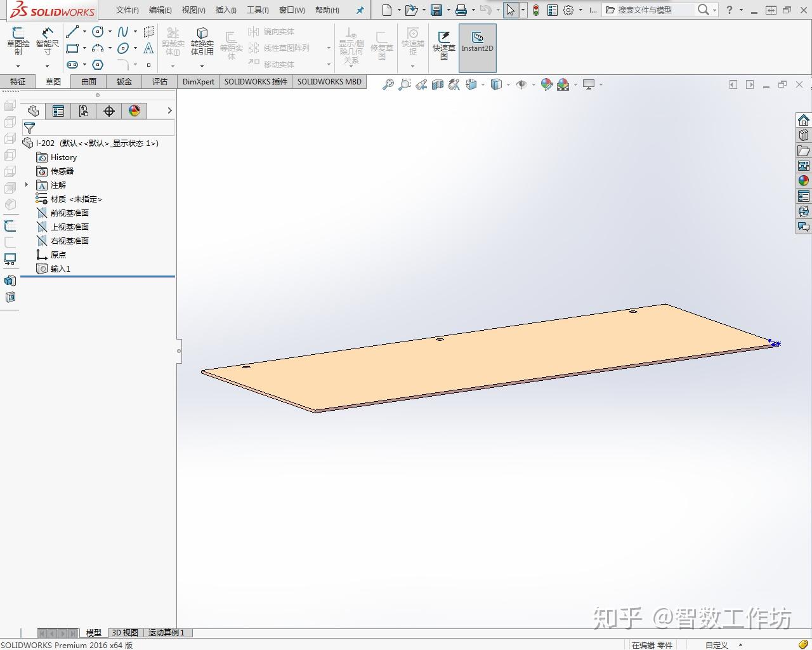Click the sketch Circle tool
812x650 pixels.
pos(96,31)
